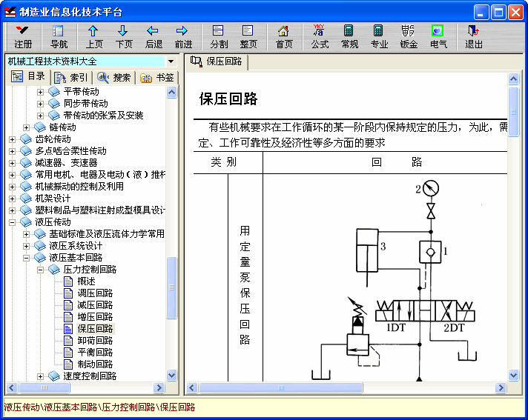Expand the 齿轮传动 tree node

pos(13,139)
